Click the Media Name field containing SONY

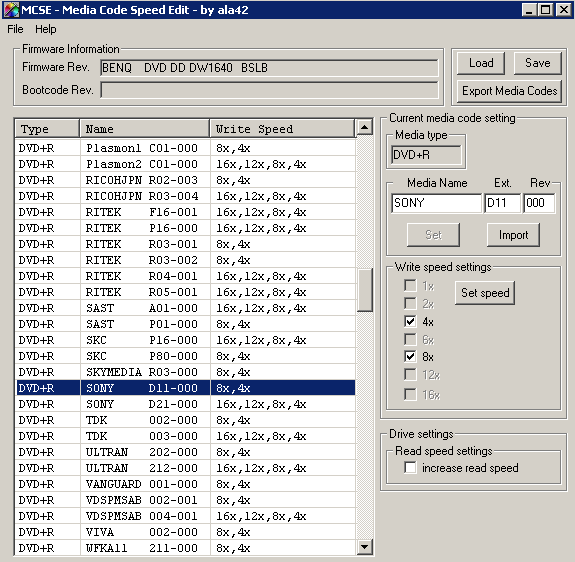tap(436, 203)
